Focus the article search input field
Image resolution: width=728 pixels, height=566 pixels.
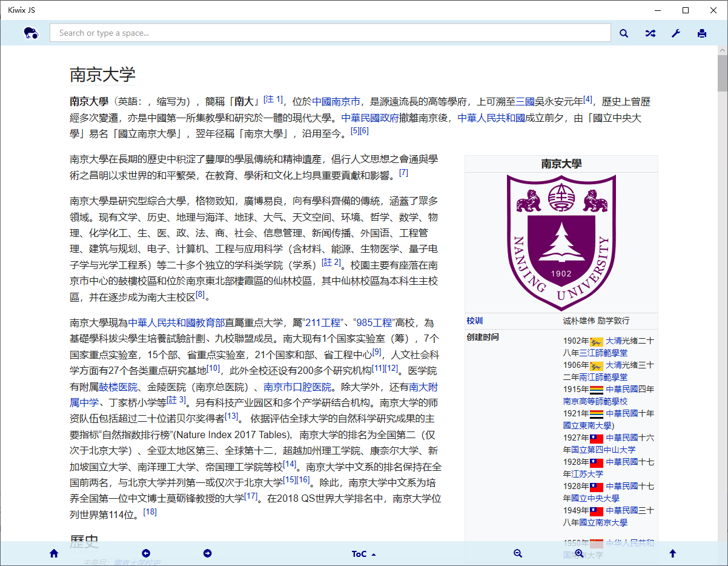(330, 33)
